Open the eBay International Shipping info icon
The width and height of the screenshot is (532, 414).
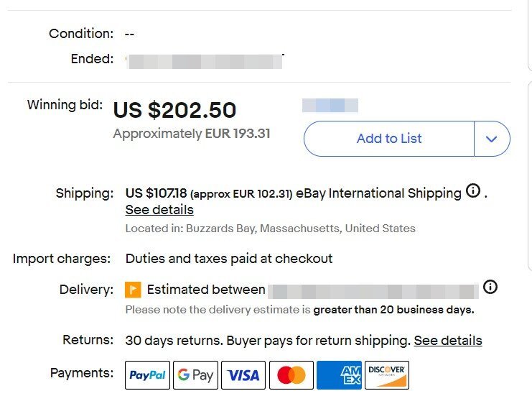coord(473,191)
